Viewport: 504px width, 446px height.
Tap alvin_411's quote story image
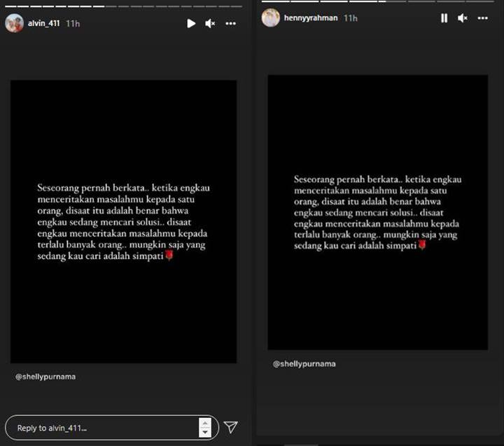pos(123,221)
